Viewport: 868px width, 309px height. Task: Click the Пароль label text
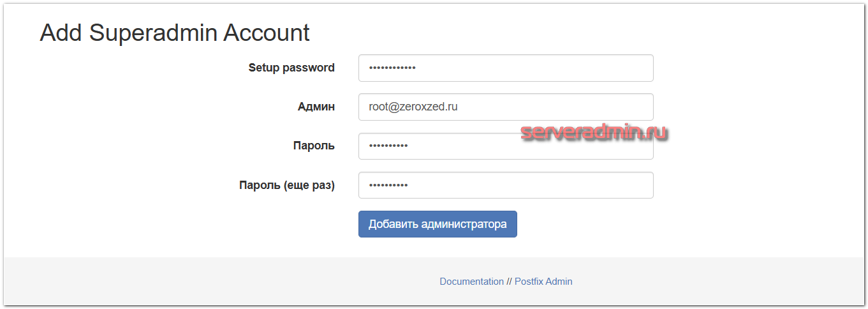[314, 146]
